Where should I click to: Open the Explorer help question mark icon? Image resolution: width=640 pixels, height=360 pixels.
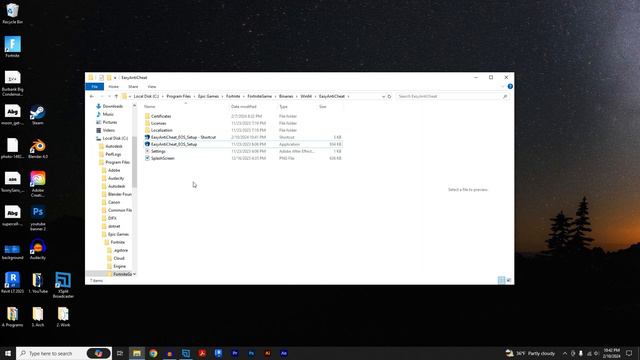coord(510,87)
